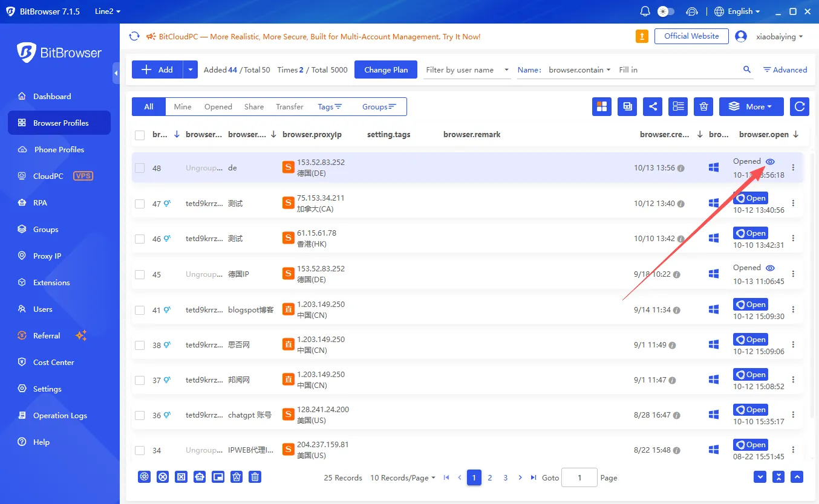Click the robot icon in bottom toolbar
This screenshot has height=504, width=819.
point(199,477)
